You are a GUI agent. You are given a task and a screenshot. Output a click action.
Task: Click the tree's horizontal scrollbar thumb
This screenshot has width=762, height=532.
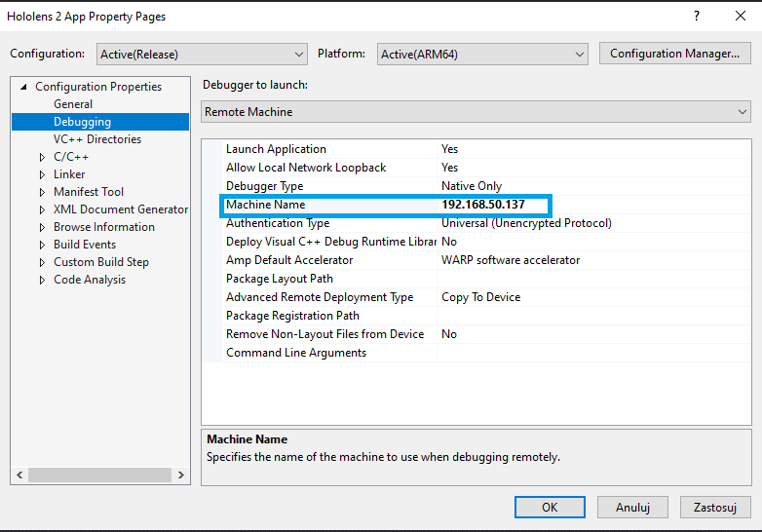99,475
